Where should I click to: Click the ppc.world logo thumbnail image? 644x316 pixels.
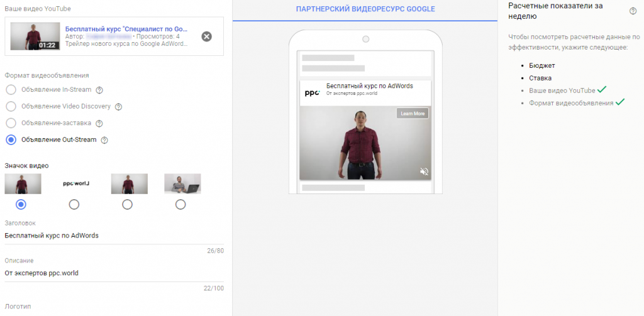[76, 183]
